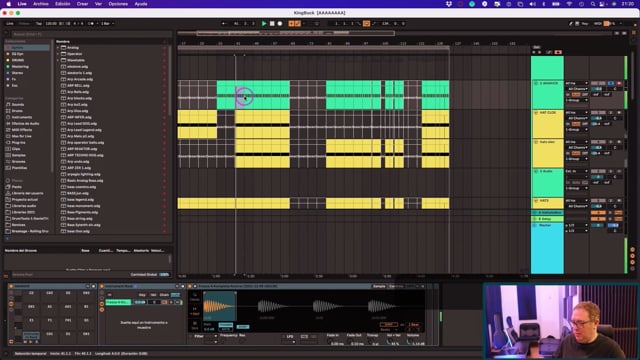Expand the Wavetable folder in browser

58,60
